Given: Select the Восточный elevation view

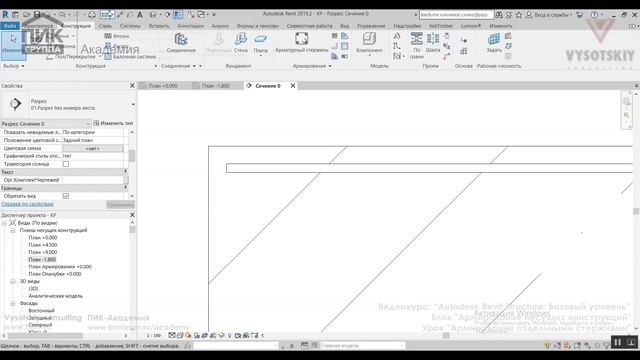Looking at the screenshot, I should point(41,311).
